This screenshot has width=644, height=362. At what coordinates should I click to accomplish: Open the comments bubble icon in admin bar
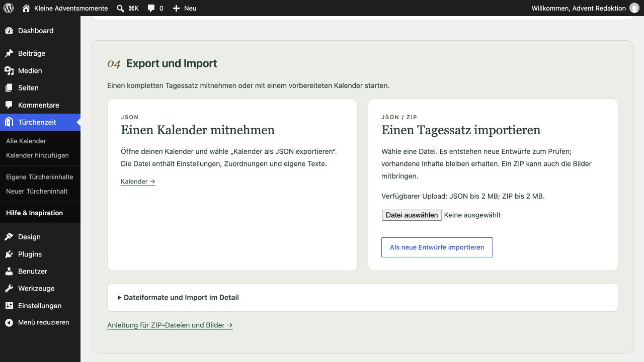coord(151,8)
